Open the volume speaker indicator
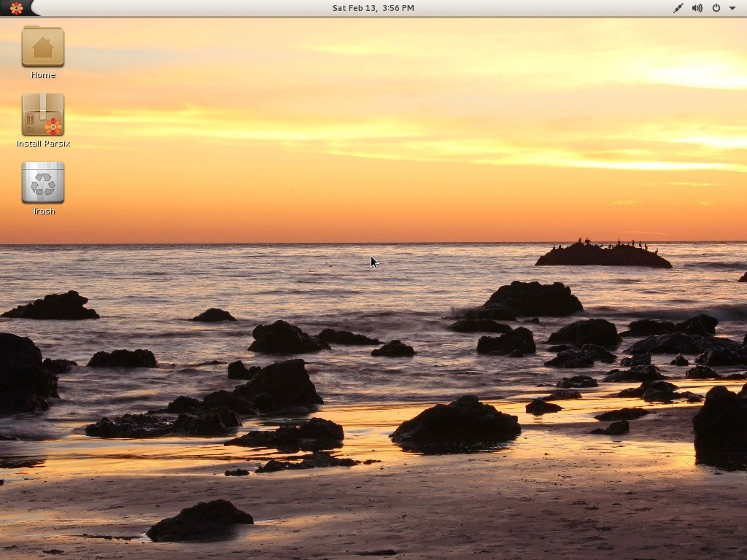Screen dimensions: 747x560 coord(697,8)
